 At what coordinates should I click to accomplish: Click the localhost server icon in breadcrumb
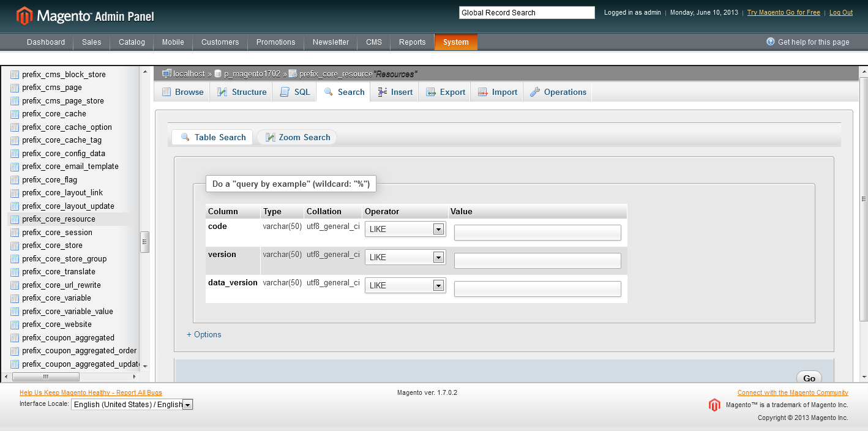click(166, 73)
